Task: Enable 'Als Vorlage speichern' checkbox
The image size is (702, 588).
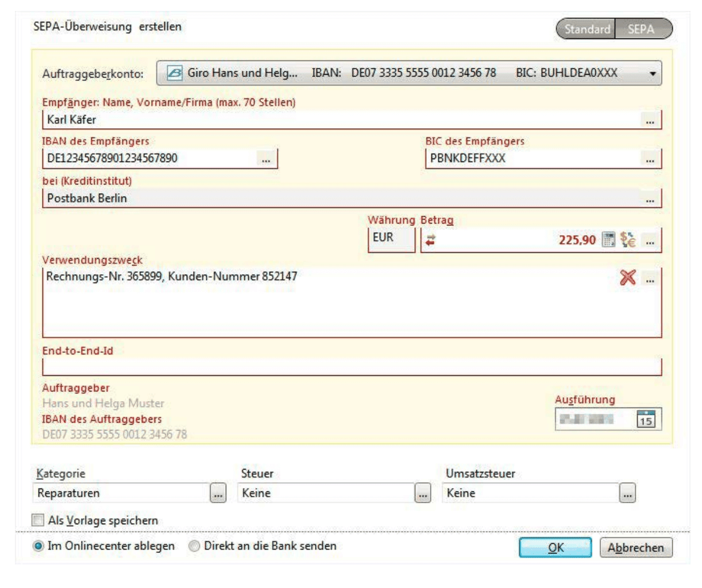Action: point(38,520)
